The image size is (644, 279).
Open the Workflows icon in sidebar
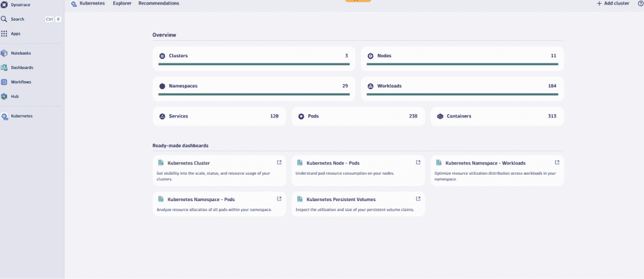4,82
